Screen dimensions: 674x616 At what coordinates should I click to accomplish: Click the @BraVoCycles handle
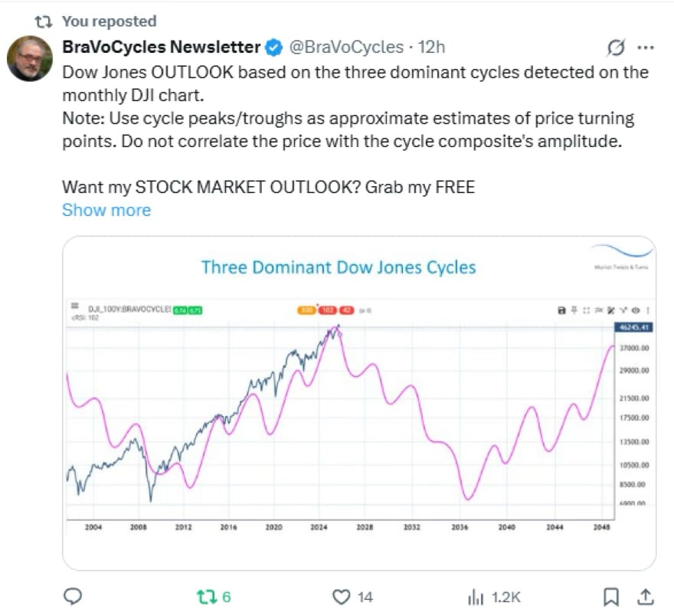tap(345, 48)
